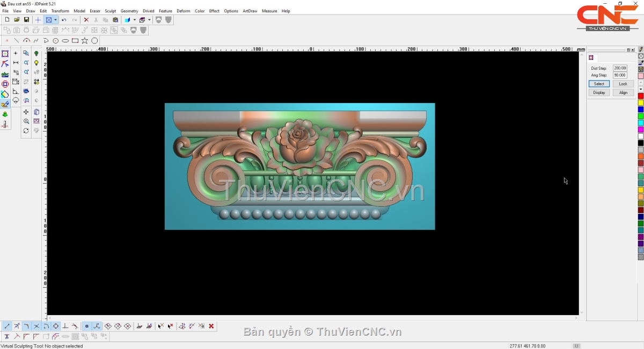
Task: Click the pan view four-arrow icon
Action: tap(26, 112)
